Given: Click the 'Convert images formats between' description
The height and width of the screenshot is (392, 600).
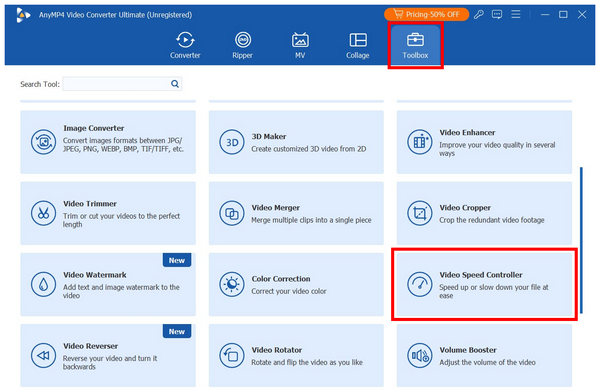Looking at the screenshot, I should tap(123, 145).
